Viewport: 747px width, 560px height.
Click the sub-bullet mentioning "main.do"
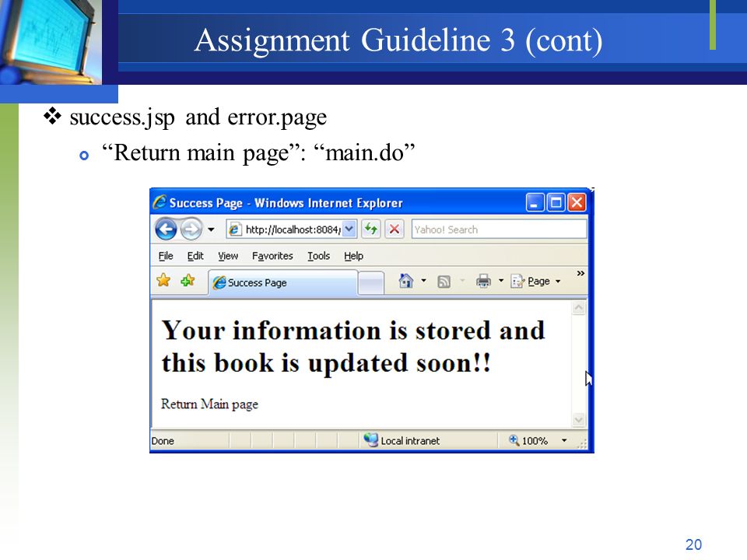pos(258,153)
